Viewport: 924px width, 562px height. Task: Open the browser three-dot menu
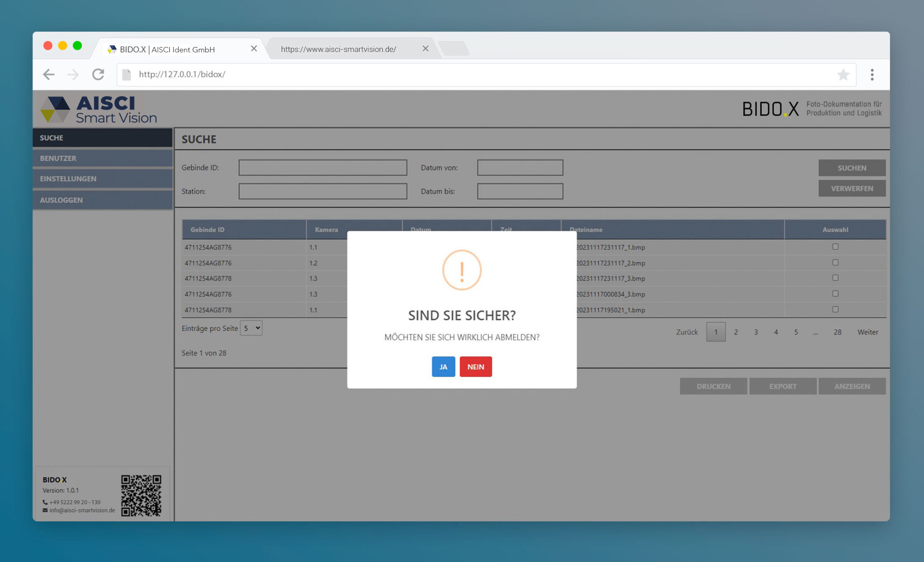[872, 74]
